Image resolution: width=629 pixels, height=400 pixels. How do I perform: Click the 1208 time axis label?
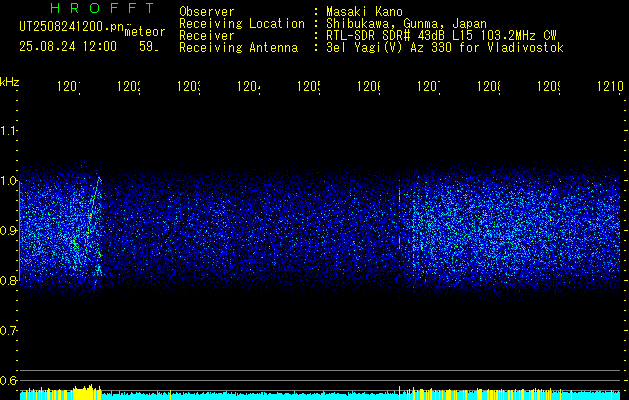(489, 87)
